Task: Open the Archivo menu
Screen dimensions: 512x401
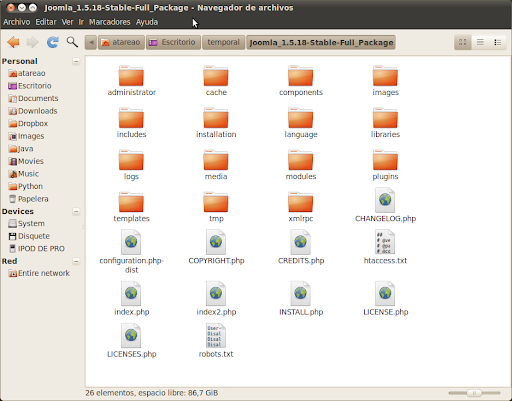Action: (17, 22)
